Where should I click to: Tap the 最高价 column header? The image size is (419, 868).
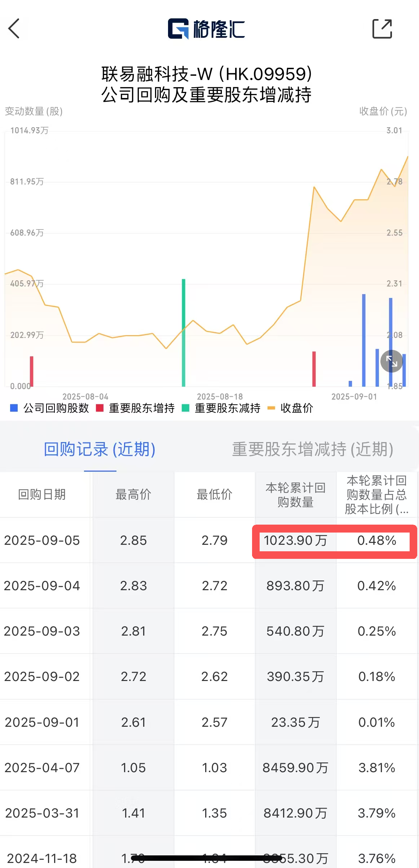[x=133, y=494]
